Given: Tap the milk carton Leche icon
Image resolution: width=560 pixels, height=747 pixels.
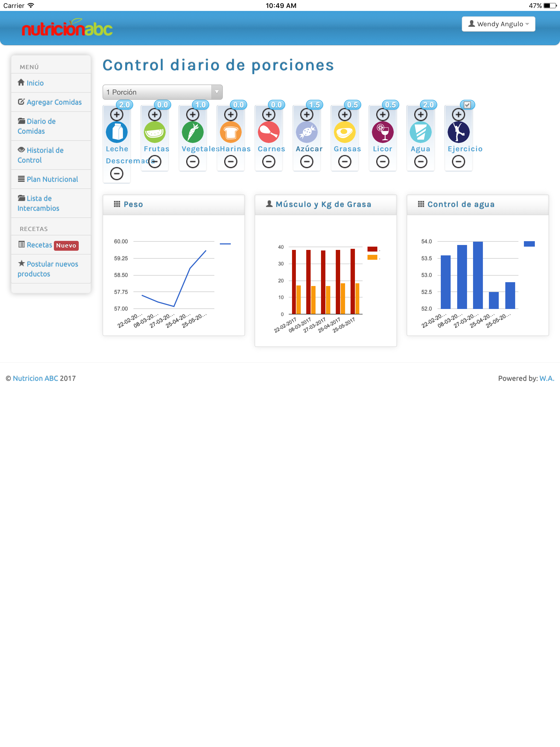Looking at the screenshot, I should point(116,132).
